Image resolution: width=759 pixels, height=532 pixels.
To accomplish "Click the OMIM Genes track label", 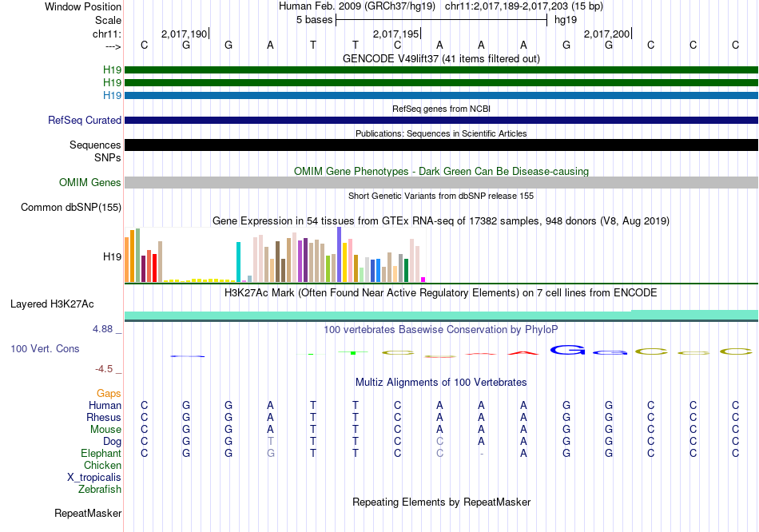I will pos(89,182).
